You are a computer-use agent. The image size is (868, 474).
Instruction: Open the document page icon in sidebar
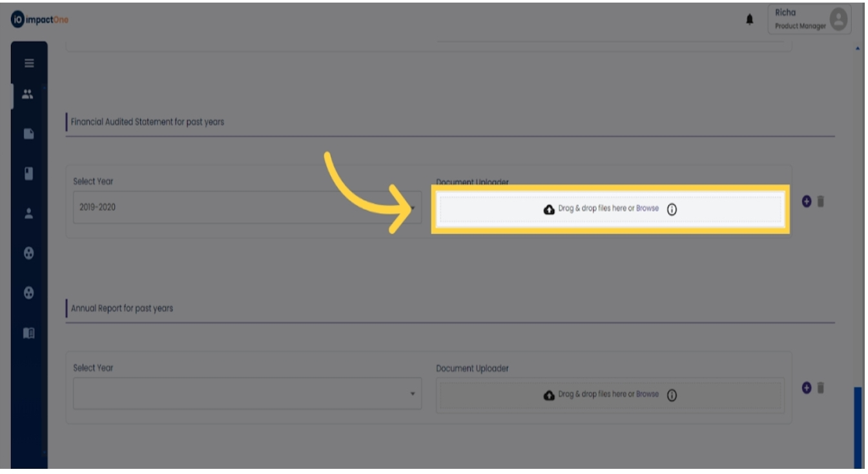tap(29, 134)
